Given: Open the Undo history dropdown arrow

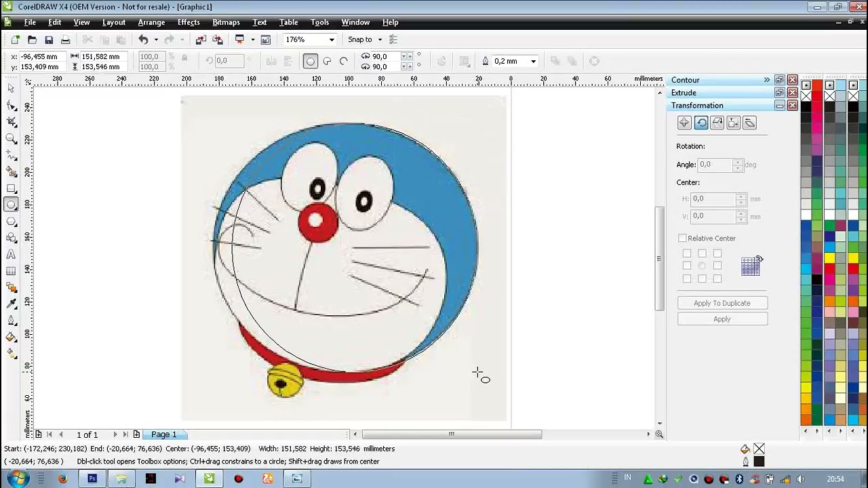Looking at the screenshot, I should pyautogui.click(x=156, y=40).
